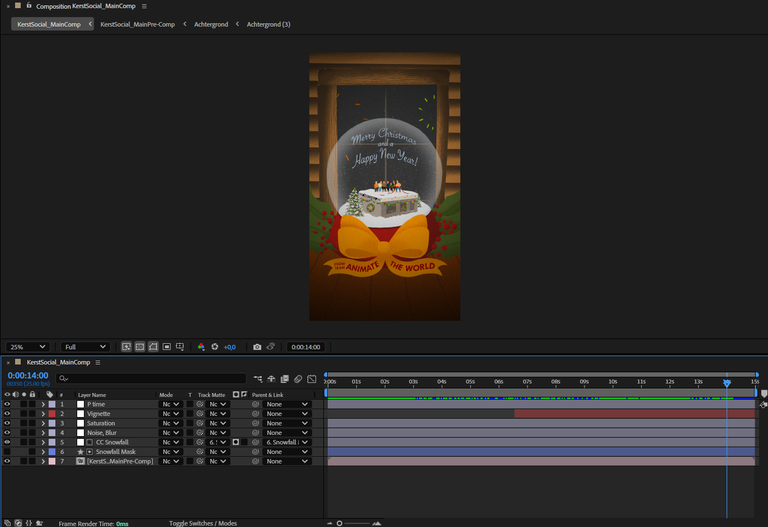Image resolution: width=768 pixels, height=527 pixels.
Task: Click the snapshot camera icon
Action: tap(257, 347)
